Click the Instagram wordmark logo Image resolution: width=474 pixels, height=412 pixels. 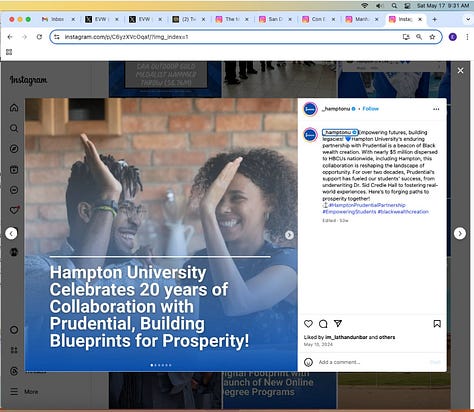(28, 80)
